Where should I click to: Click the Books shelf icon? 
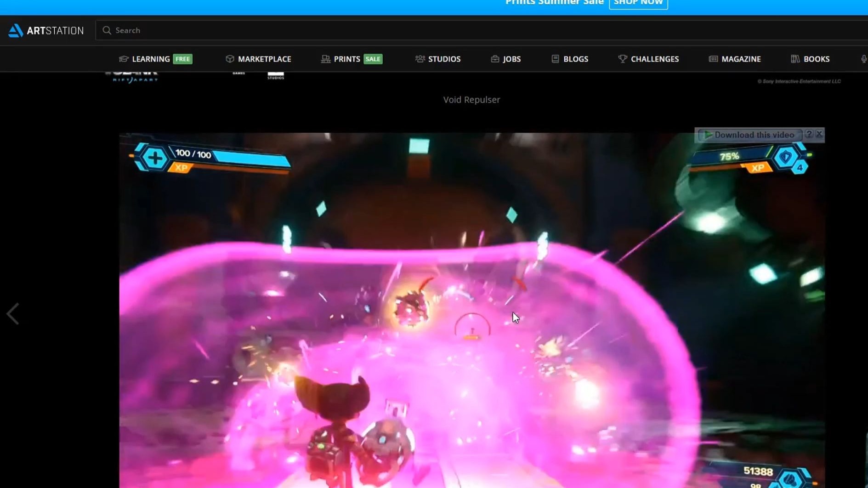click(x=795, y=59)
